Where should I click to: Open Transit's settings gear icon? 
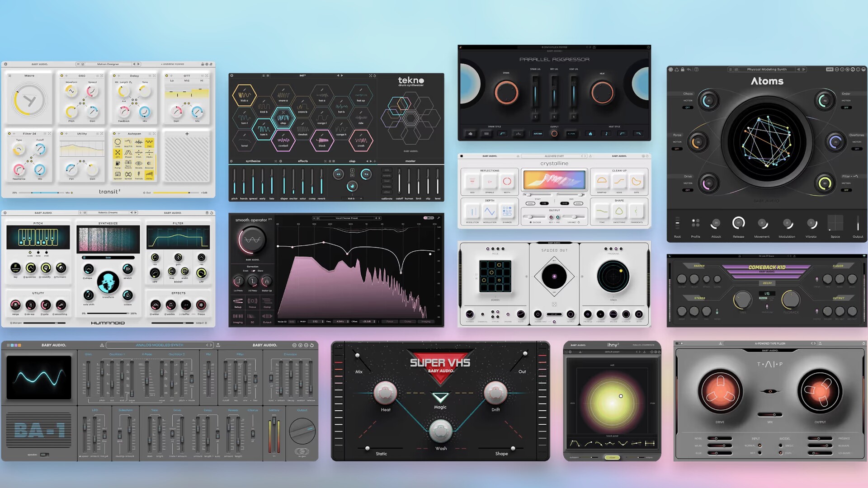coord(5,64)
